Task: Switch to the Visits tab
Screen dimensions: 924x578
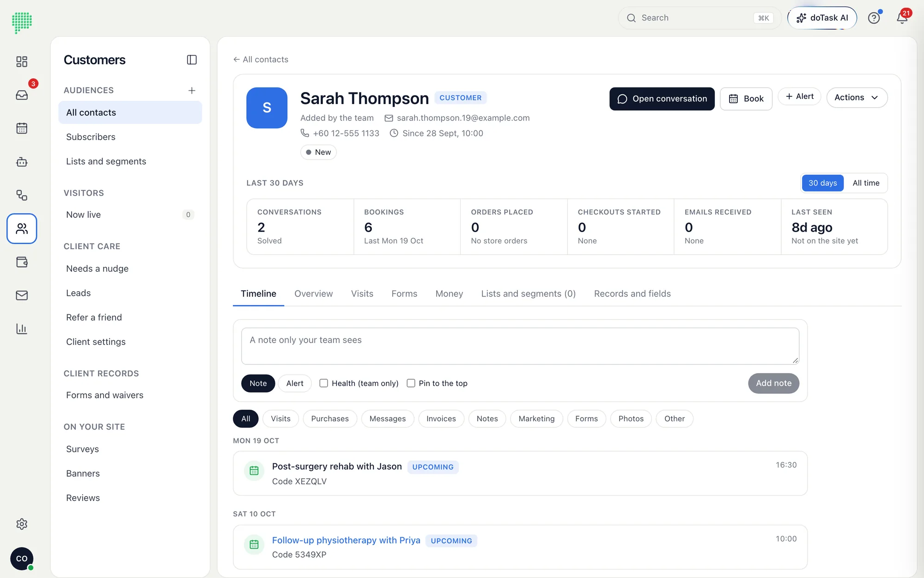Action: [362, 294]
